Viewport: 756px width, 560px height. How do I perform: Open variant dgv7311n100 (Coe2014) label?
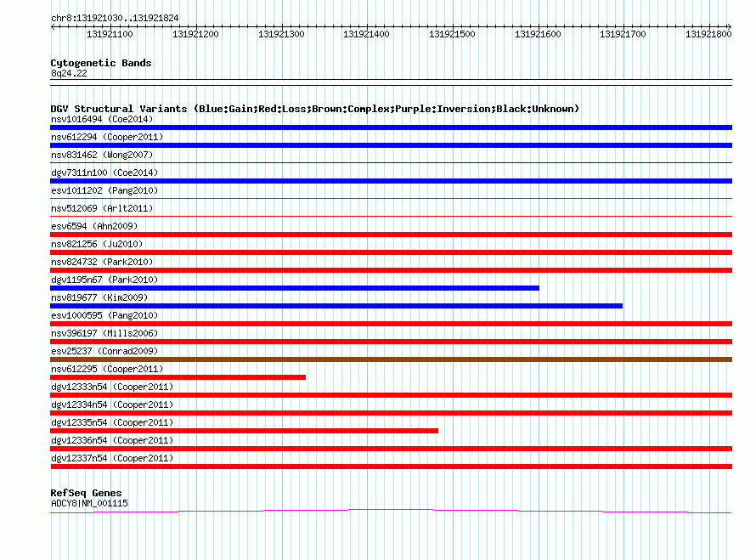click(x=104, y=173)
